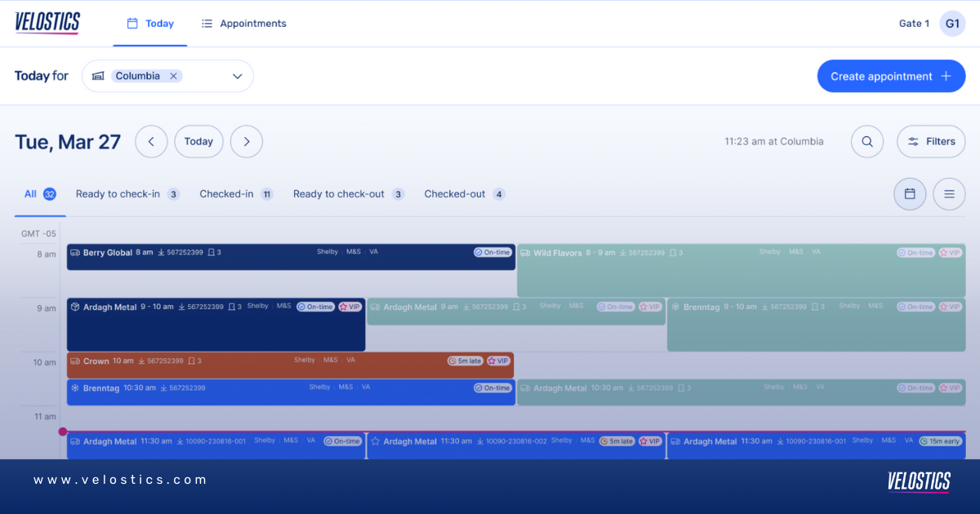Click the star icon on Ardagh Metal 10090-230816-002

click(375, 441)
